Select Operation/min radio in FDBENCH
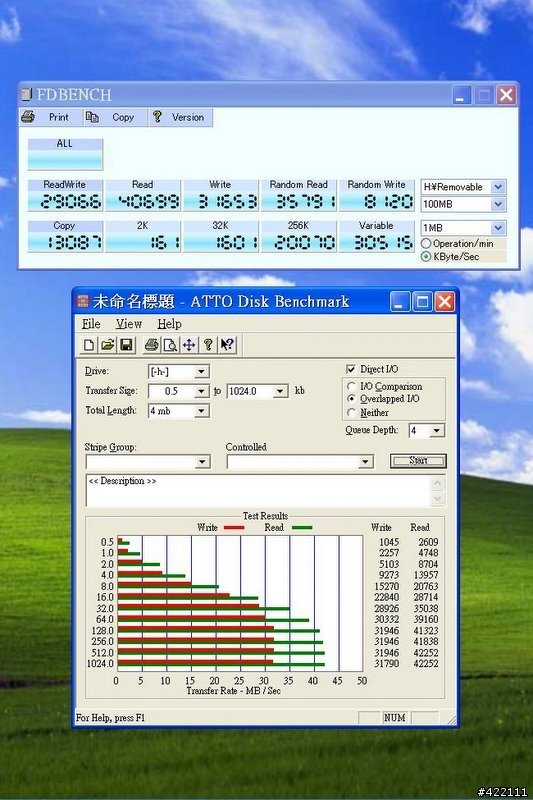 [426, 244]
